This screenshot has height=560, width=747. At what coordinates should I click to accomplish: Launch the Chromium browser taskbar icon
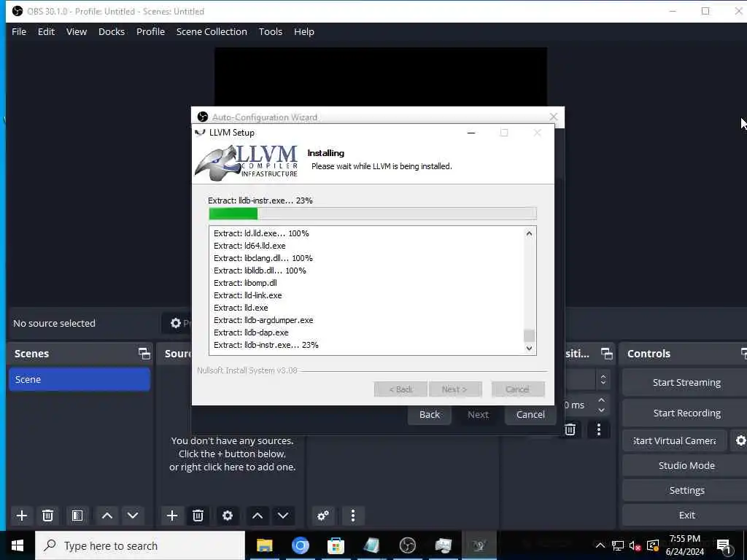click(x=300, y=545)
